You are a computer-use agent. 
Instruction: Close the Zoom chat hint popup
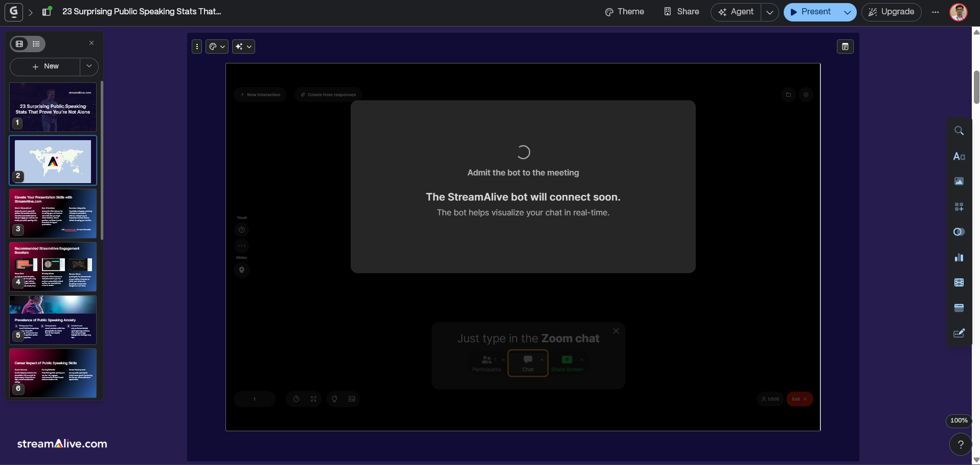click(616, 331)
